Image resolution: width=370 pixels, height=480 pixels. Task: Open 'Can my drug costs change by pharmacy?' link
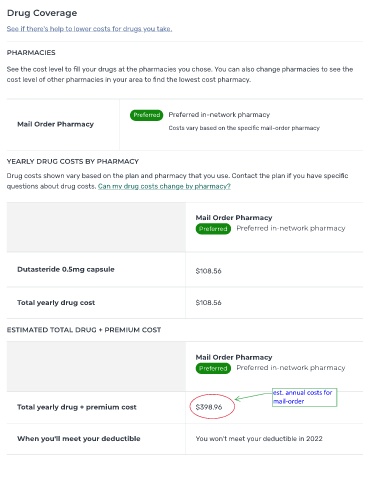pyautogui.click(x=164, y=186)
